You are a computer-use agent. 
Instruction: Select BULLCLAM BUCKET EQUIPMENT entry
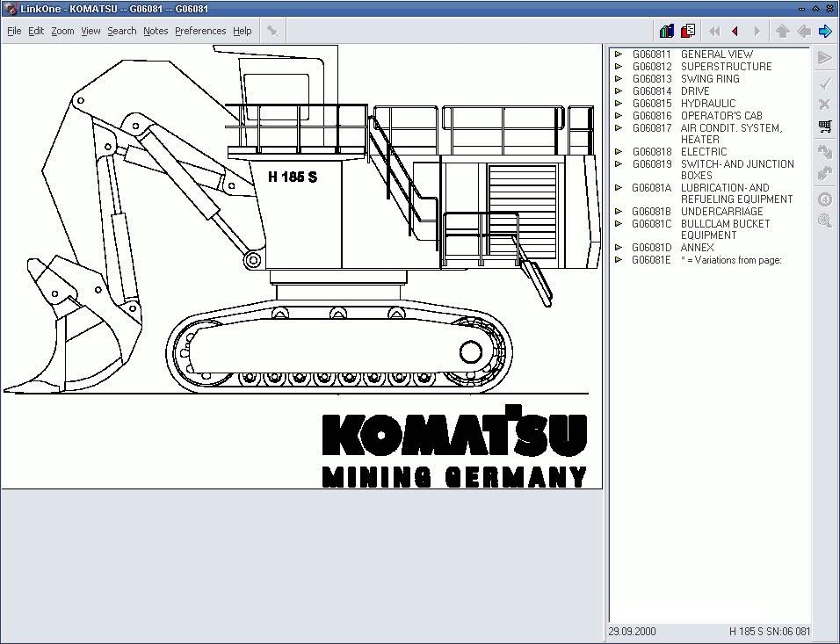726,229
